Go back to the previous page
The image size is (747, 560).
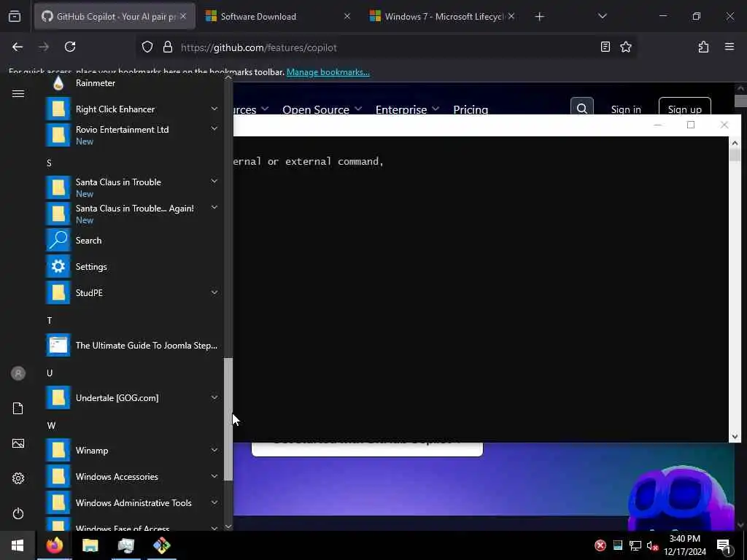(18, 47)
